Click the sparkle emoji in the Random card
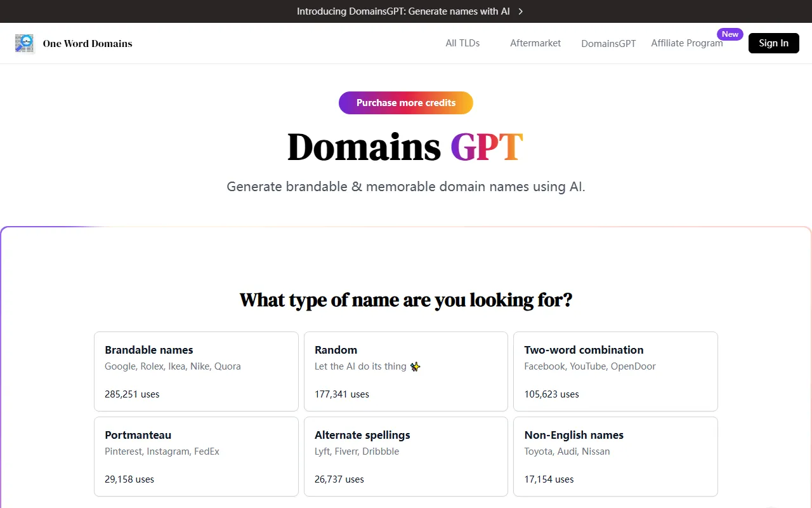Viewport: 812px width, 508px height. click(415, 366)
